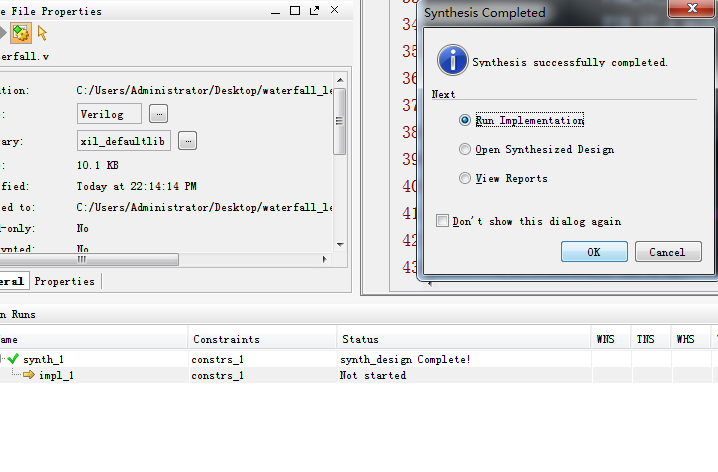Minimize the File Properties panel
This screenshot has height=472, width=718.
click(275, 11)
